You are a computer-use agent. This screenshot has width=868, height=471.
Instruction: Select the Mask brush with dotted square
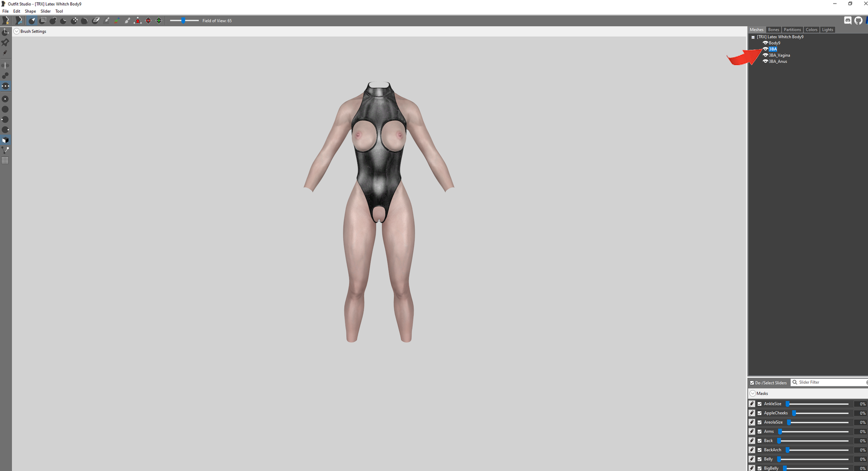coord(42,20)
